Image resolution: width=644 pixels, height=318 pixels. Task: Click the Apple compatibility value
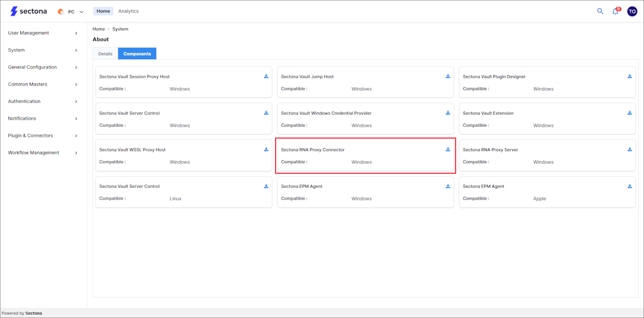point(539,198)
